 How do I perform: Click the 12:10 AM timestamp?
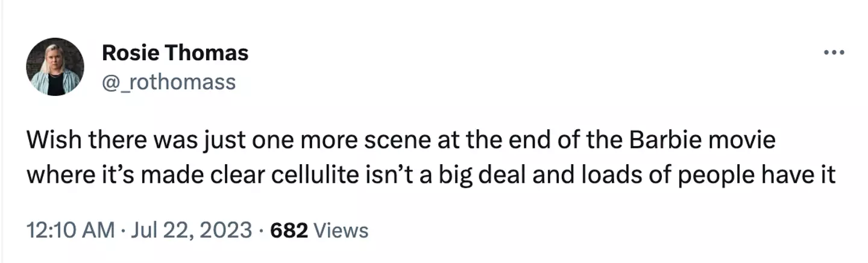click(x=71, y=230)
